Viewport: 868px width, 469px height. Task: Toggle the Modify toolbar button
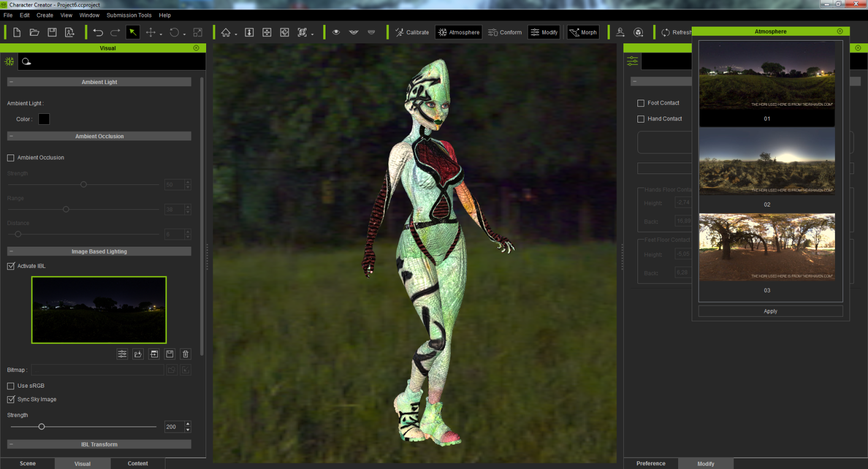point(544,33)
